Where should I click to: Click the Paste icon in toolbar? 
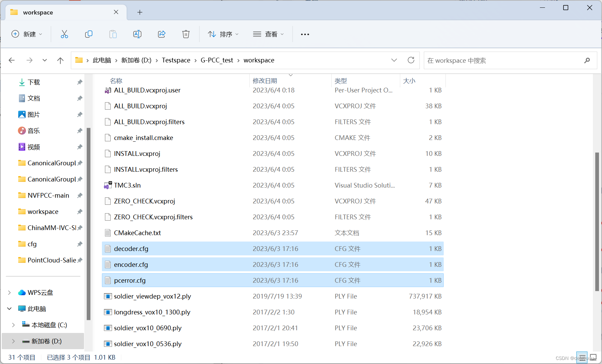[113, 34]
